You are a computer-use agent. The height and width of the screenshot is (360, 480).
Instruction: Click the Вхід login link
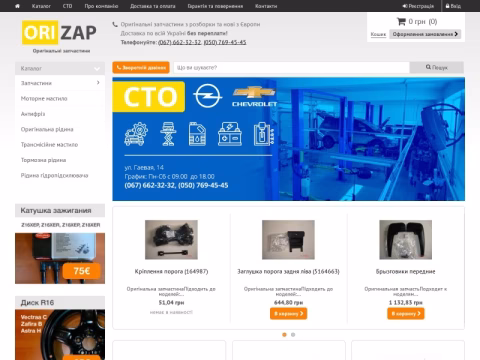(453, 6)
